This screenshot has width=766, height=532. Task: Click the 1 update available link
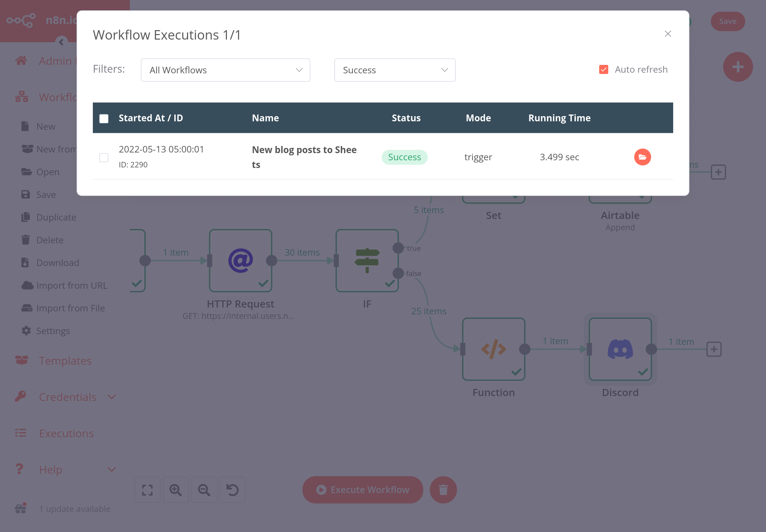[x=75, y=509]
